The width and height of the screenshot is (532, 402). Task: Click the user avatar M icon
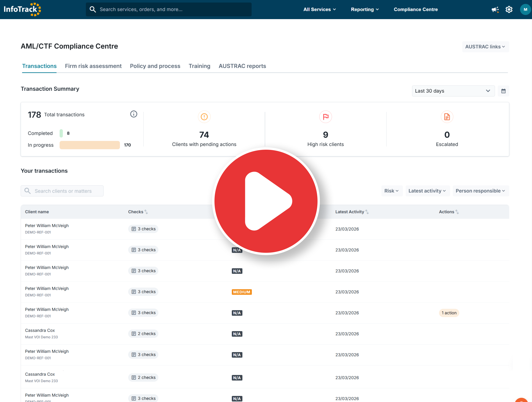[x=525, y=10]
